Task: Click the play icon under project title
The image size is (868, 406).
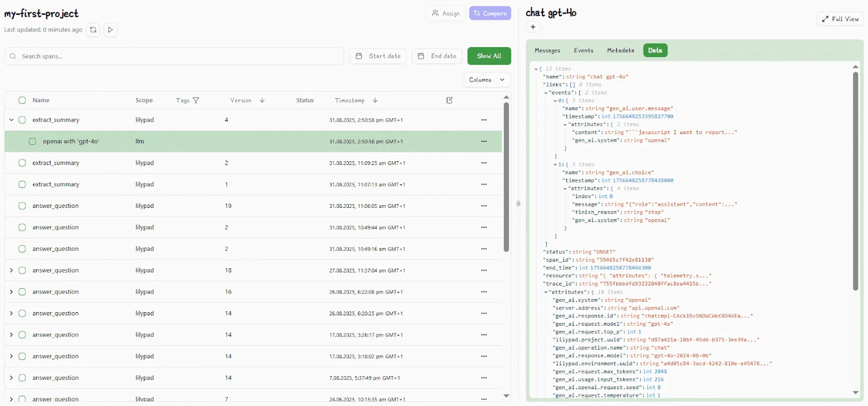Action: pyautogui.click(x=111, y=30)
